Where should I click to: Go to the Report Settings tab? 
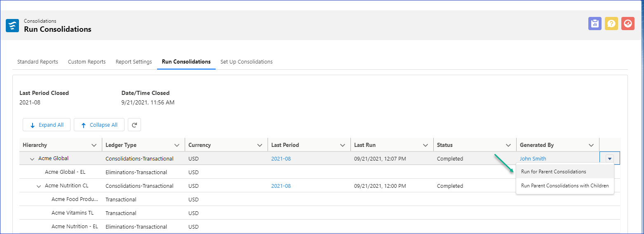tap(134, 62)
